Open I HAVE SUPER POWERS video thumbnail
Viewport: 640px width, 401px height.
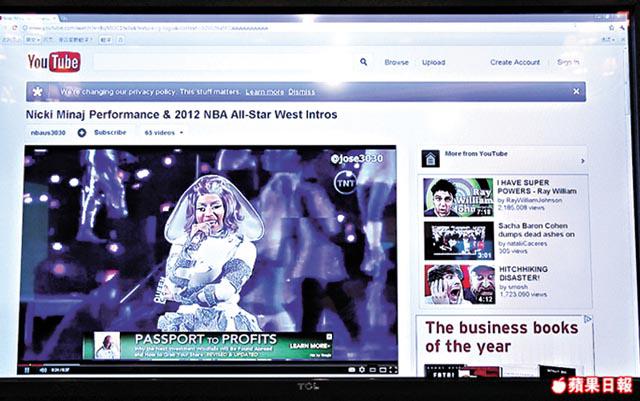[x=458, y=197]
